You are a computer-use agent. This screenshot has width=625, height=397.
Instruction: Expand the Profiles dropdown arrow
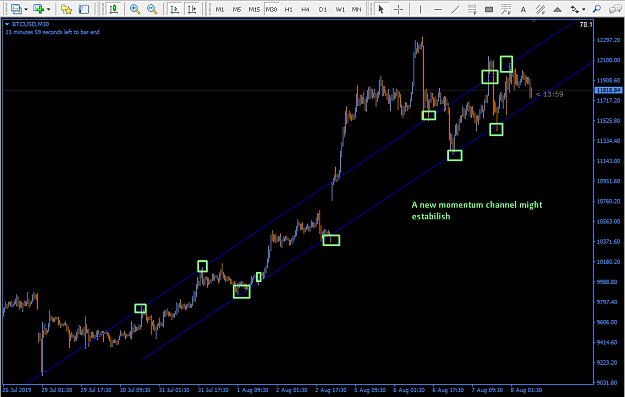click(26, 9)
